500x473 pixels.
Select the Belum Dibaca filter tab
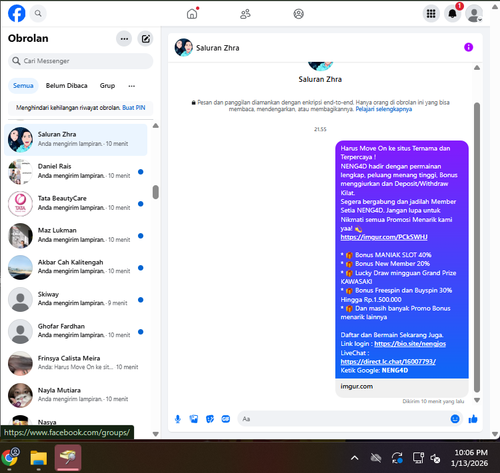67,86
